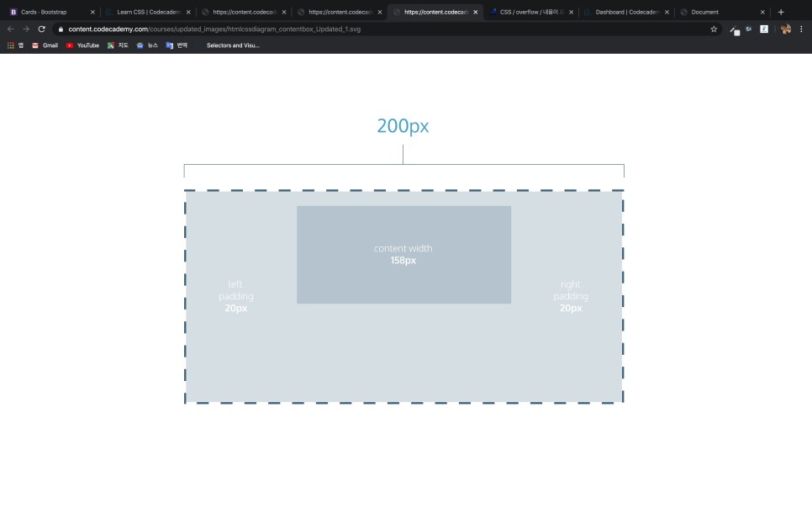This screenshot has height=508, width=812.
Task: Open the 뉴스 news bookmark
Action: click(147, 45)
